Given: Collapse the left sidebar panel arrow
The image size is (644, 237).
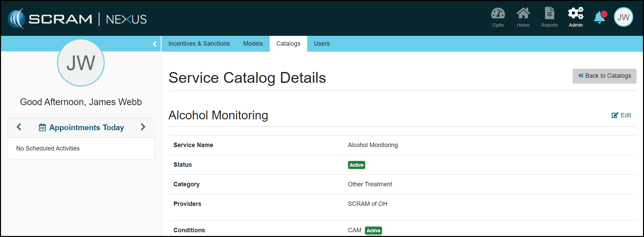Looking at the screenshot, I should coord(155,44).
